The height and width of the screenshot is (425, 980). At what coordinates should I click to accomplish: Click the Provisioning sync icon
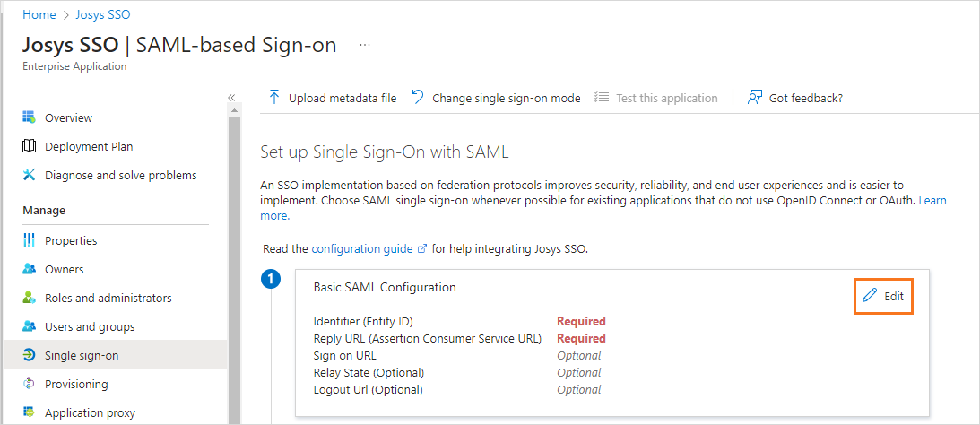pos(29,384)
